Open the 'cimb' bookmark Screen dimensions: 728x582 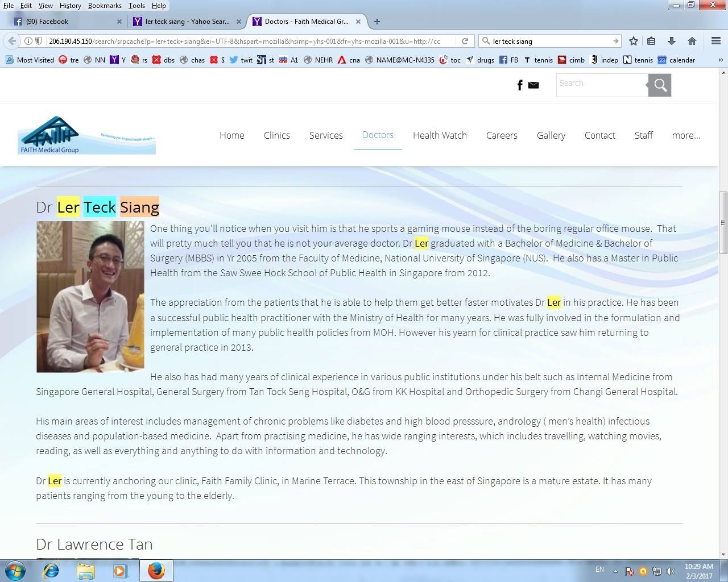click(x=571, y=60)
